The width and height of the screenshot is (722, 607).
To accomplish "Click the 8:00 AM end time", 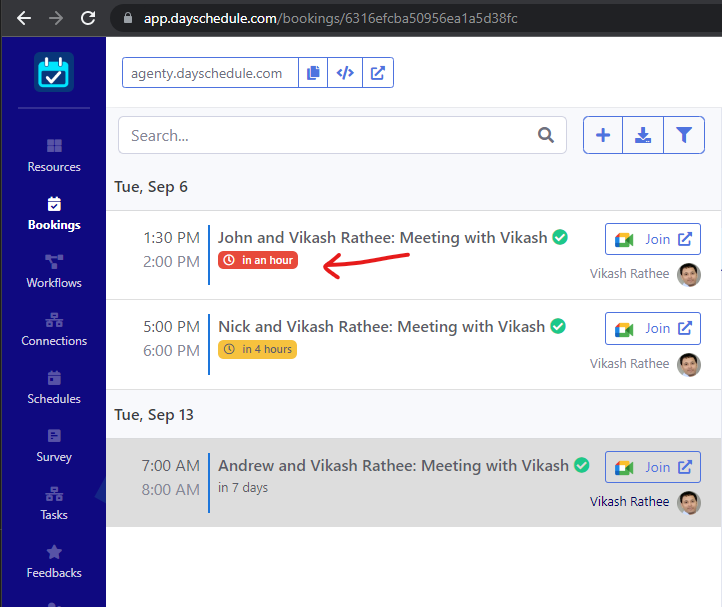I will [171, 490].
